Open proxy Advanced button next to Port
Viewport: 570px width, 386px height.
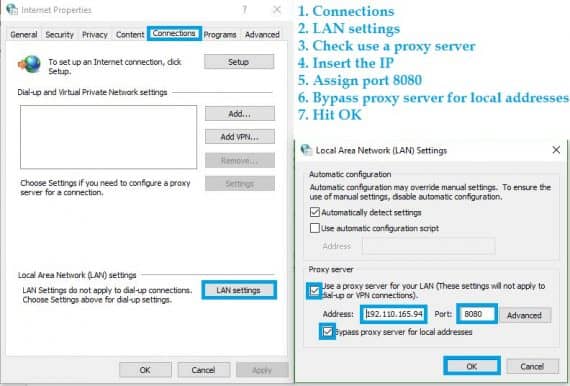click(x=525, y=315)
